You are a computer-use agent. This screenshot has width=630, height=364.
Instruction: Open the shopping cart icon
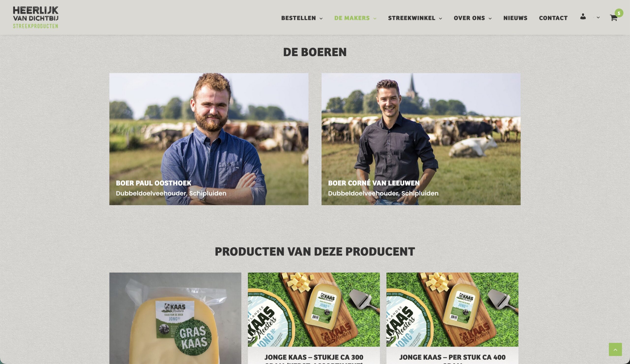coord(613,18)
